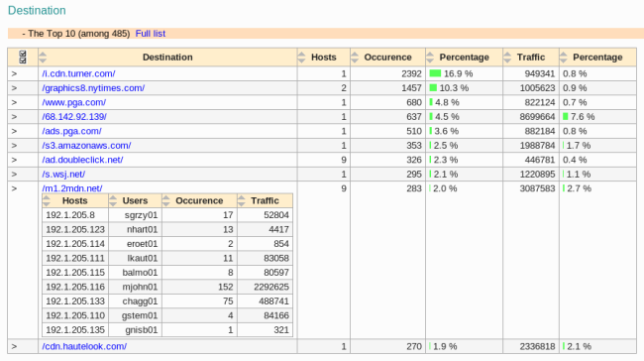
Task: Open the /cdn.hautelook.com/ link
Action: [x=84, y=346]
